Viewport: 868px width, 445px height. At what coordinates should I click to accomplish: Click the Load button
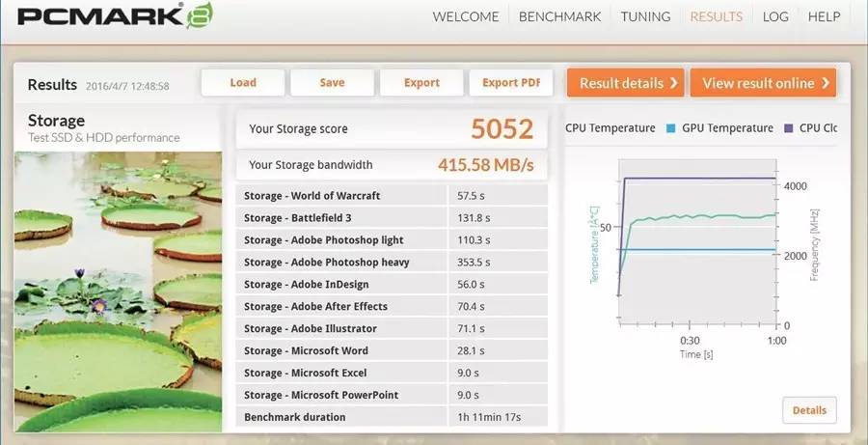pyautogui.click(x=243, y=83)
